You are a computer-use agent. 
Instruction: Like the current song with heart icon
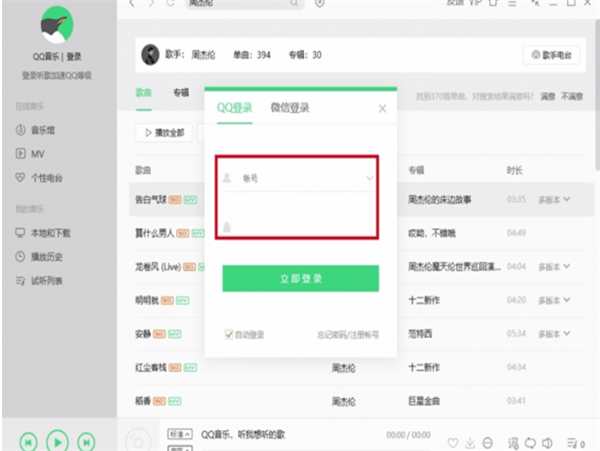[453, 443]
